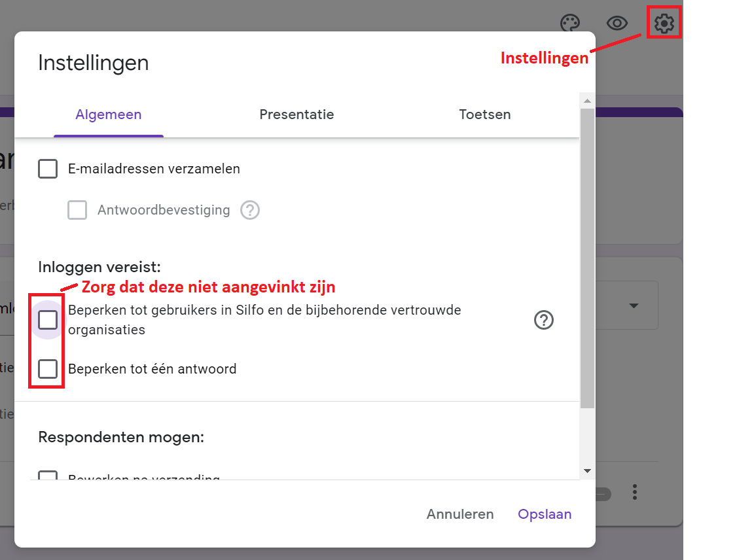
Task: Click the scrollbar up arrow
Action: [x=587, y=101]
